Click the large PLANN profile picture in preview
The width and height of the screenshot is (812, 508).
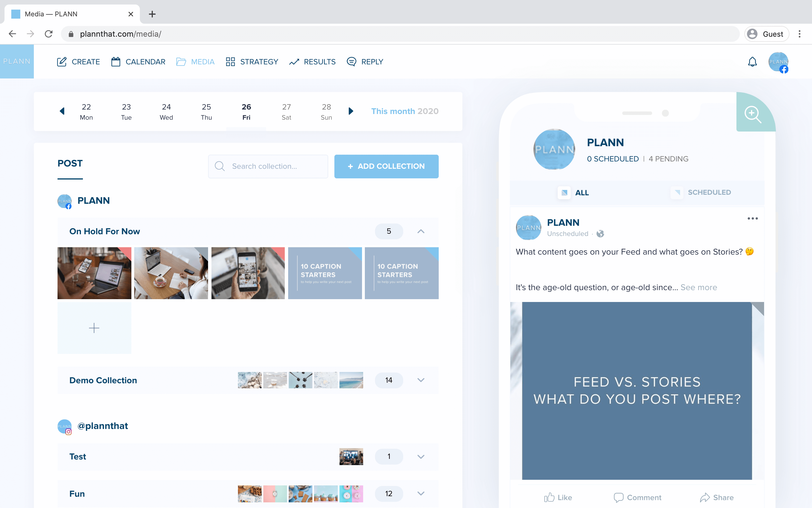click(554, 149)
